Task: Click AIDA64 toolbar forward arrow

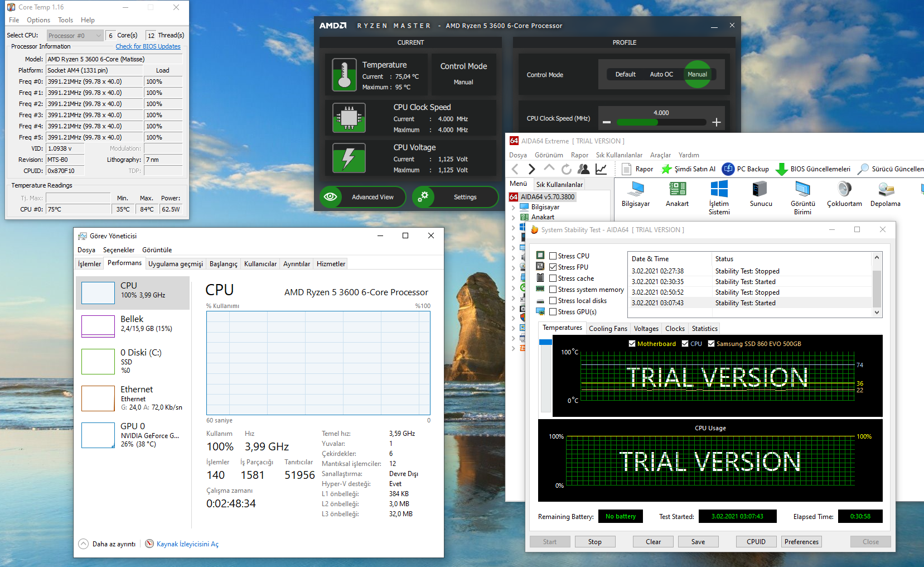Action: (532, 169)
